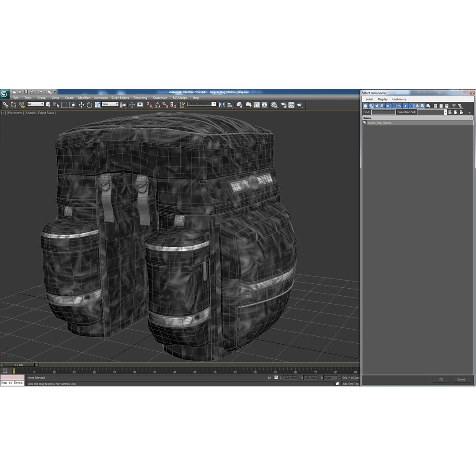Toggle the Percent Snap button

(x=165, y=105)
